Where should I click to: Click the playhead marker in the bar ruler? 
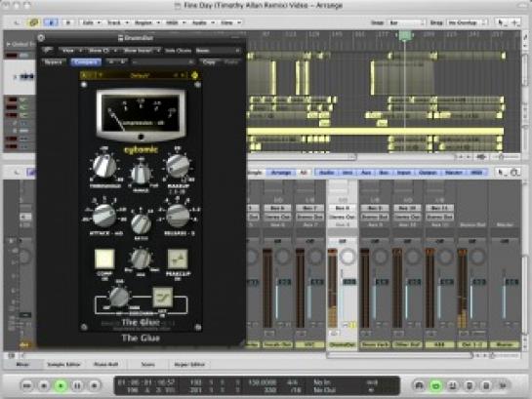(404, 35)
